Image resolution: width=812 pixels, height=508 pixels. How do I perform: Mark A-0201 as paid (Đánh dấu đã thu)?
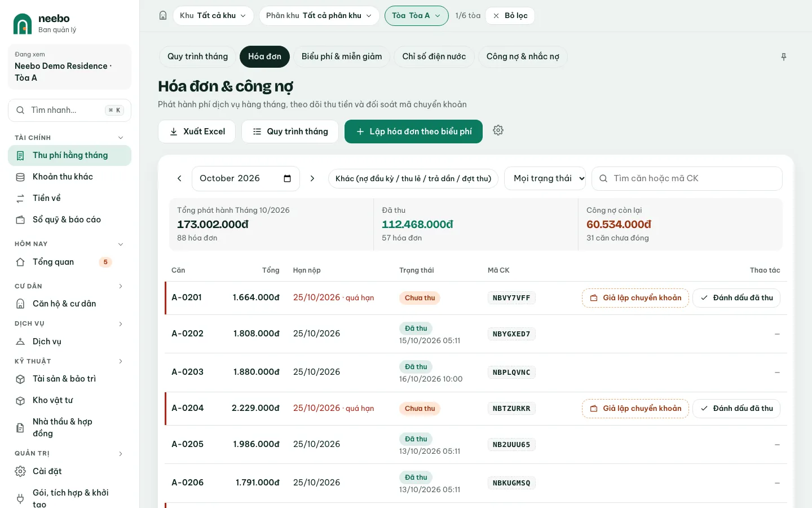736,298
